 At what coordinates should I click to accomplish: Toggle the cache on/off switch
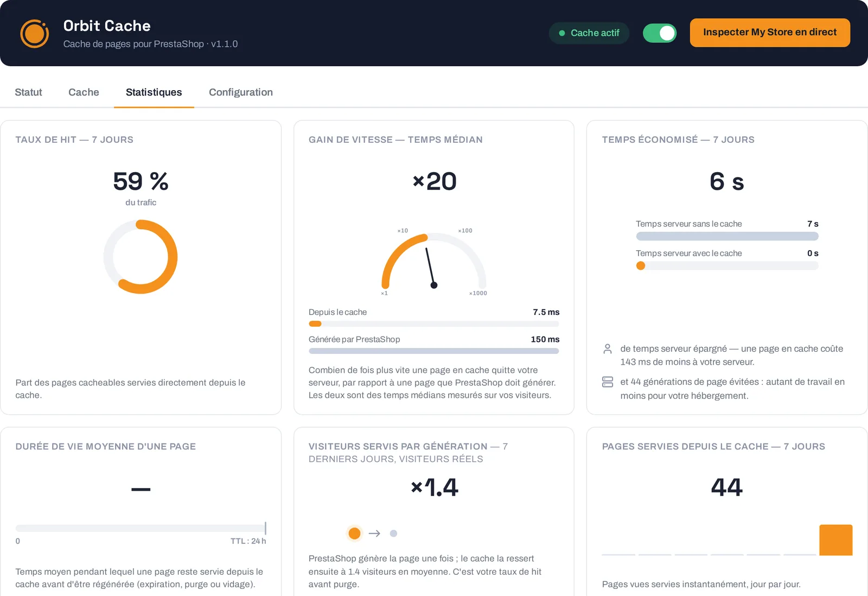tap(660, 33)
